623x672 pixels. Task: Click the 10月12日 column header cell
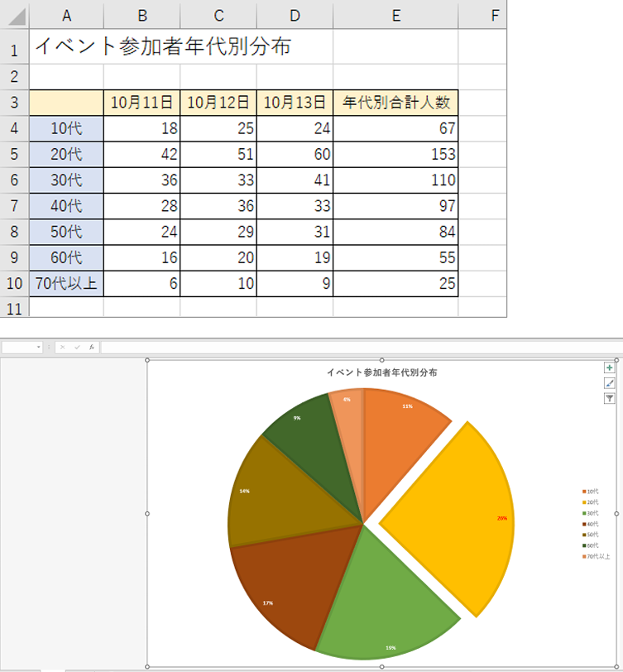[x=218, y=103]
